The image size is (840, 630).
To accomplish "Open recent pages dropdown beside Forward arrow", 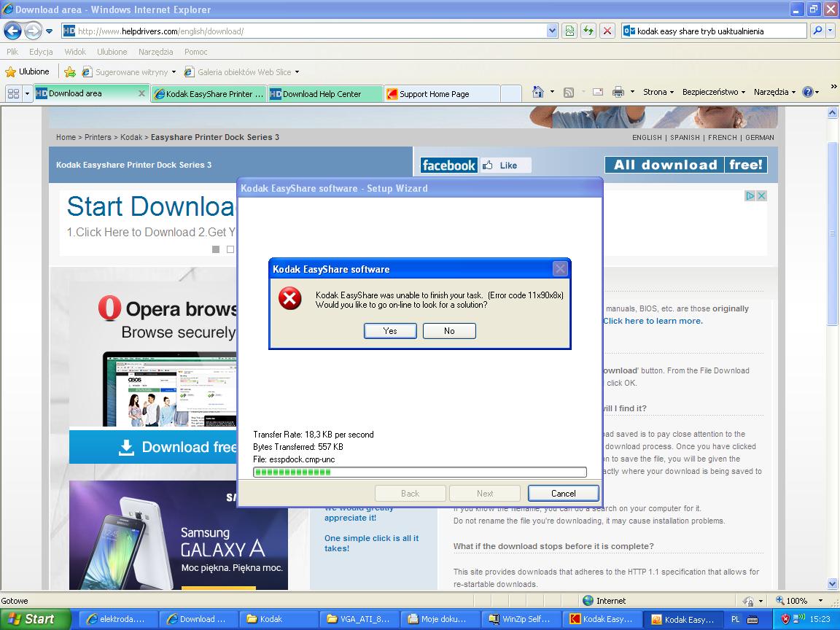I will (50, 31).
